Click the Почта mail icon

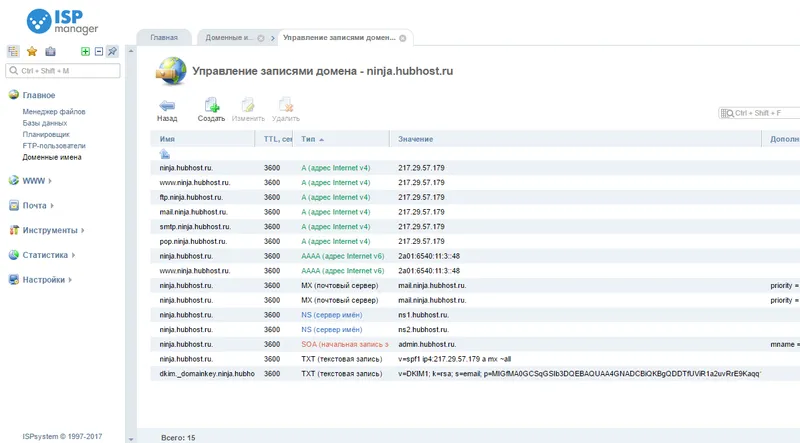(x=14, y=205)
